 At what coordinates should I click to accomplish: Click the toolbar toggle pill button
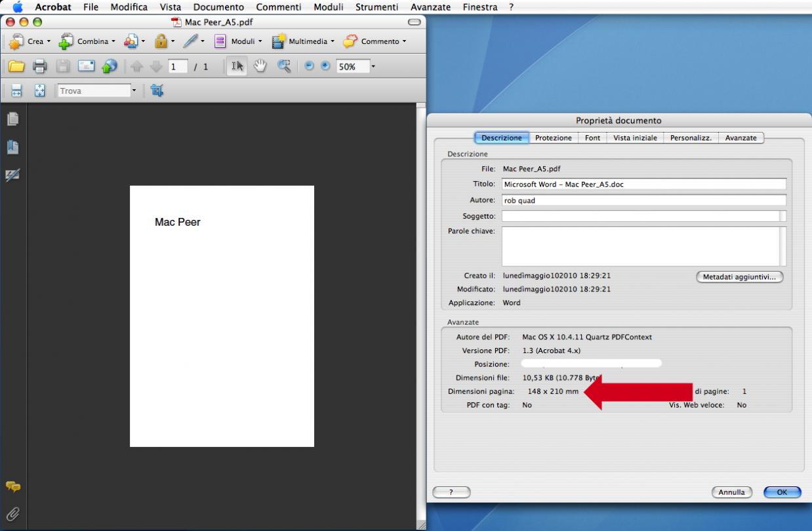click(x=414, y=22)
